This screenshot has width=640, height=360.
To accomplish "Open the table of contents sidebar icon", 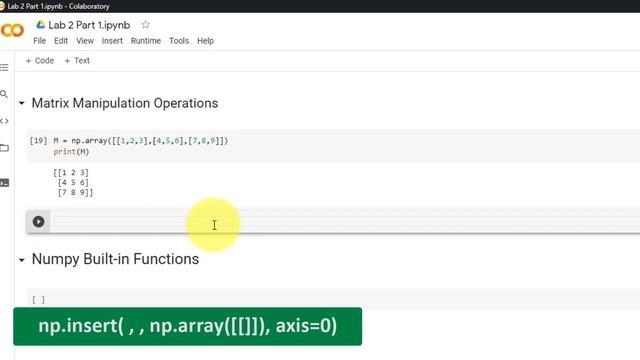I will [x=4, y=67].
